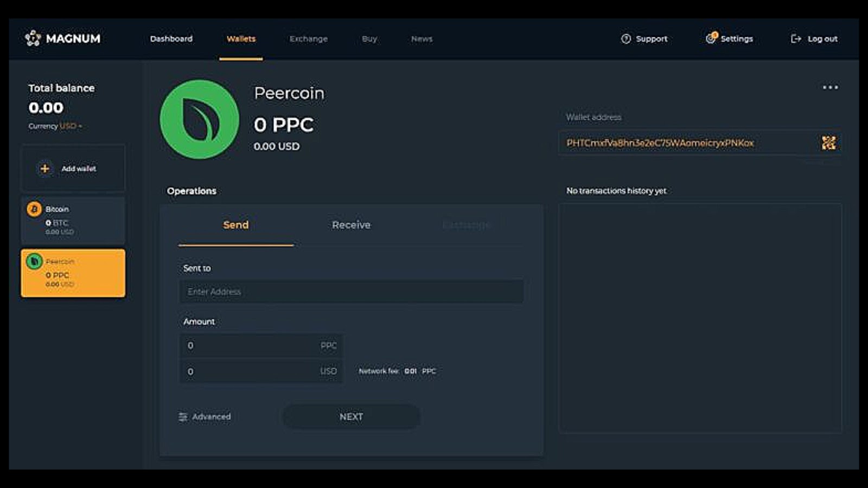Click the Network fee 0.01 PPC text

tap(397, 371)
